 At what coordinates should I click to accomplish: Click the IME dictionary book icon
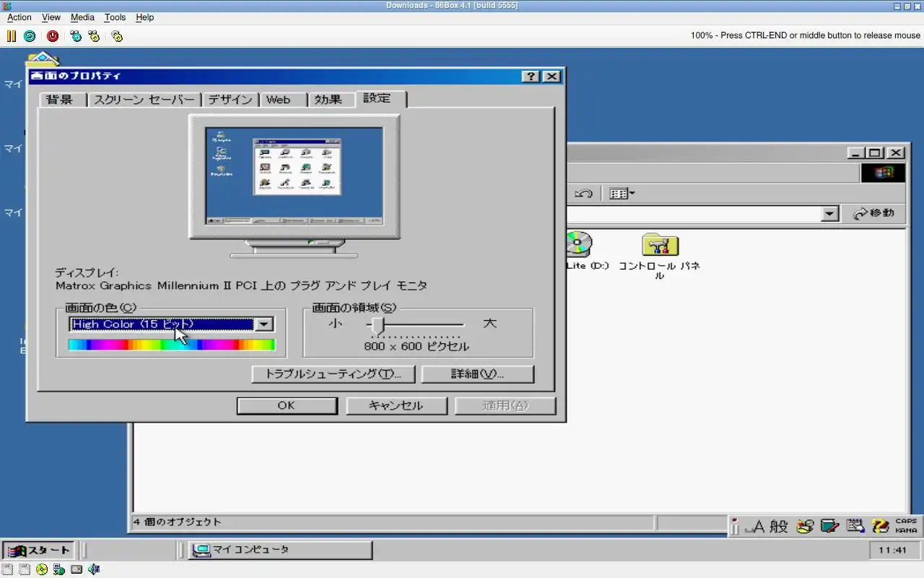pyautogui.click(x=830, y=527)
